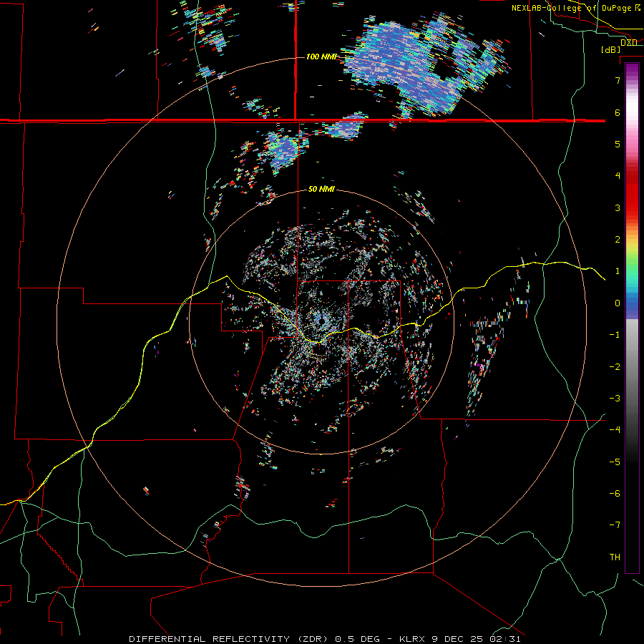Click the -5 dB color scale label
The height and width of the screenshot is (644, 644).
615,462
